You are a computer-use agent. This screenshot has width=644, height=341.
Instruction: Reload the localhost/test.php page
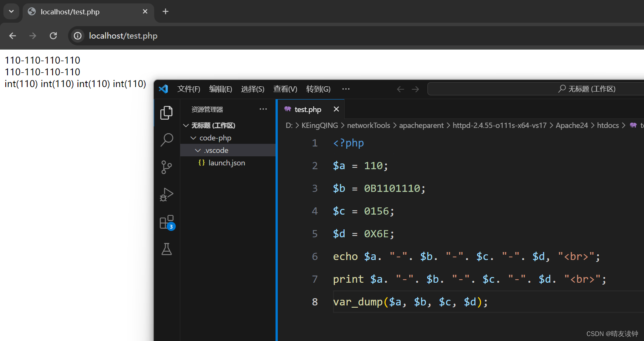[x=53, y=36]
